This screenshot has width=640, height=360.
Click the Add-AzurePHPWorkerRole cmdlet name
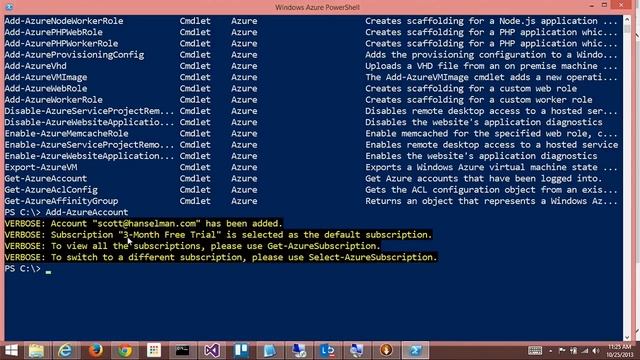61,44
